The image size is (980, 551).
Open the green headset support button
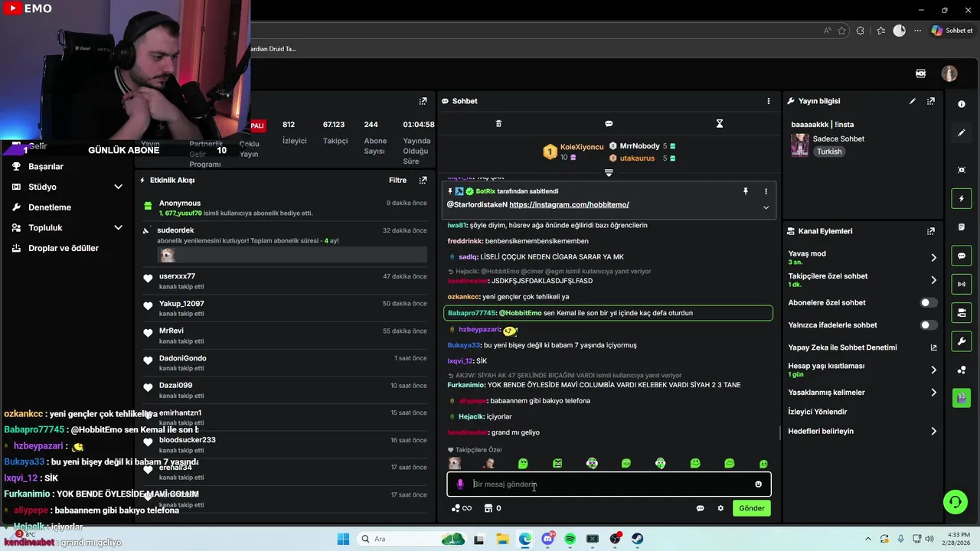[x=955, y=502]
